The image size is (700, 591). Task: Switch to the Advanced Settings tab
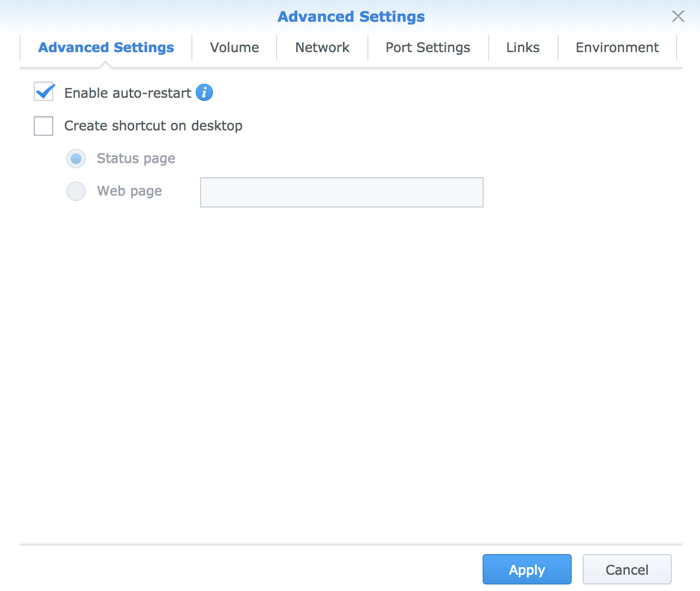[x=106, y=48]
